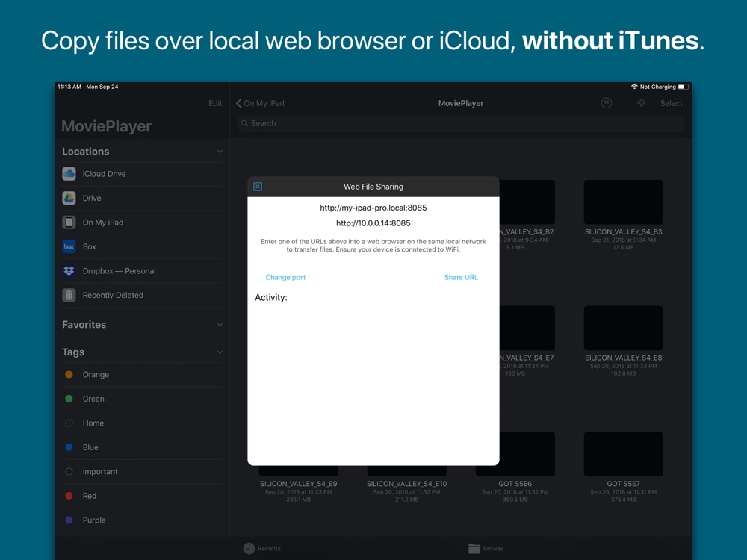Select the Orange tag dot

tap(69, 374)
